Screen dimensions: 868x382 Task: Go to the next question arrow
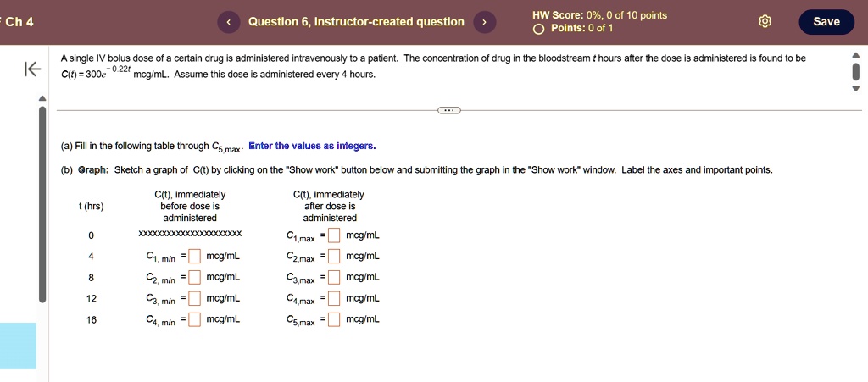pyautogui.click(x=484, y=22)
